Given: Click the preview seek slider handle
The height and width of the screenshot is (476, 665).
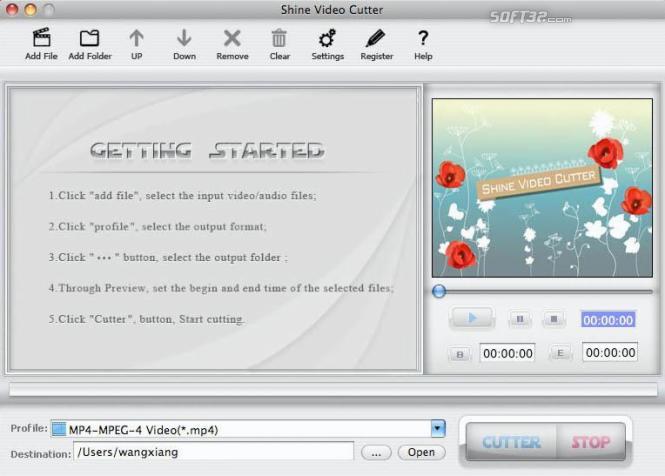Looking at the screenshot, I should pyautogui.click(x=439, y=291).
